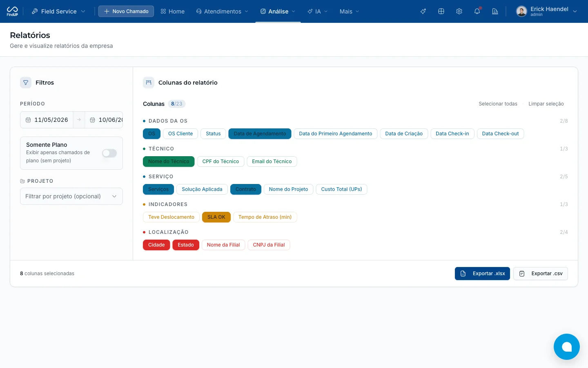Open the Erick Haendel user menu chevron
The image size is (588, 368).
click(x=575, y=11)
